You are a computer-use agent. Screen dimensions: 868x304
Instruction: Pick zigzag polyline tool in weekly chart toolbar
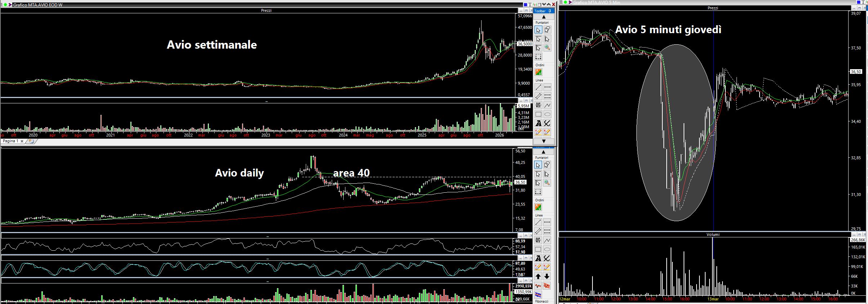tap(547, 105)
